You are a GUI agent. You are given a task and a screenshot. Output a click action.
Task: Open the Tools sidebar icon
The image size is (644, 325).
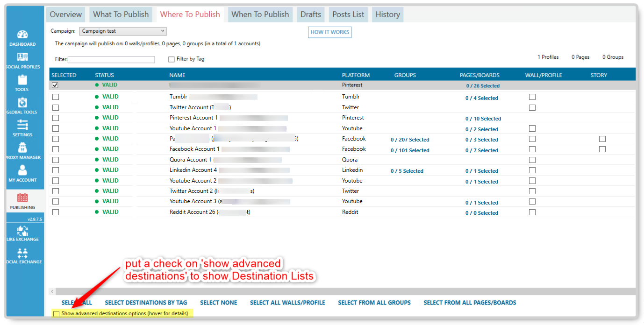[22, 83]
